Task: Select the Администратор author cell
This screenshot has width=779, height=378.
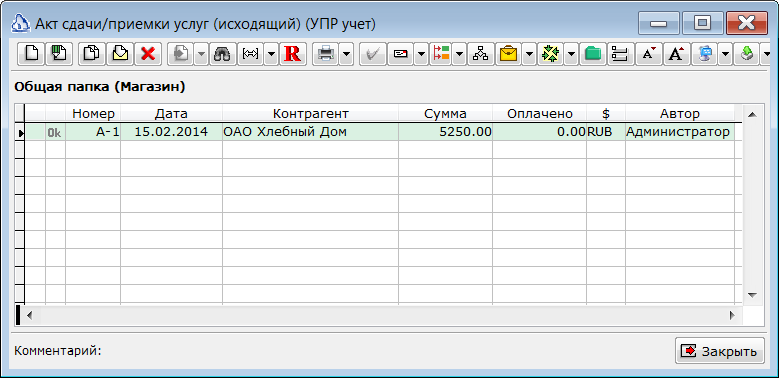Action: [680, 132]
